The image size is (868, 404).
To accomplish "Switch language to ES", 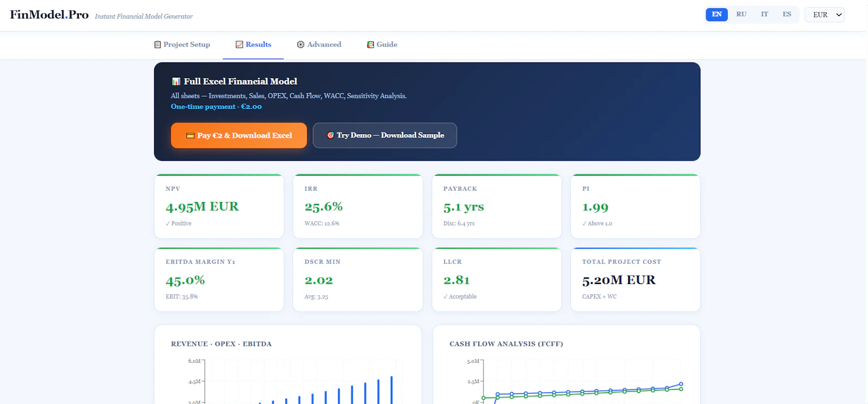I will pos(787,14).
